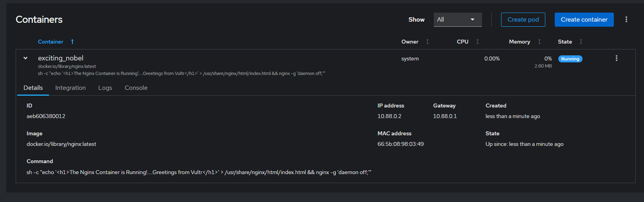644x202 pixels.
Task: Sort by Container column arrow icon
Action: 72,42
